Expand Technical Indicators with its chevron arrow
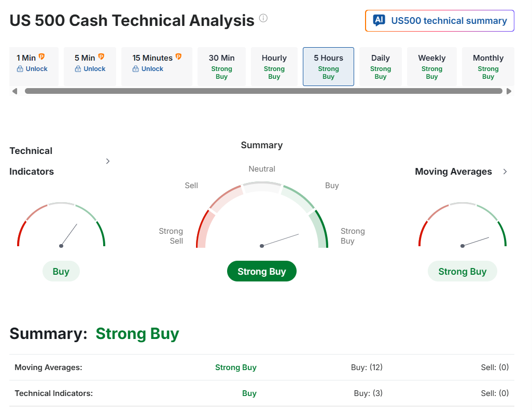 point(108,161)
